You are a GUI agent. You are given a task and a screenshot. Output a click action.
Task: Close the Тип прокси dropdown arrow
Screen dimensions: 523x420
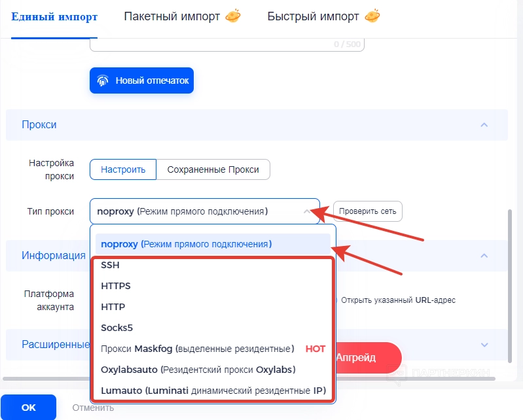[307, 211]
